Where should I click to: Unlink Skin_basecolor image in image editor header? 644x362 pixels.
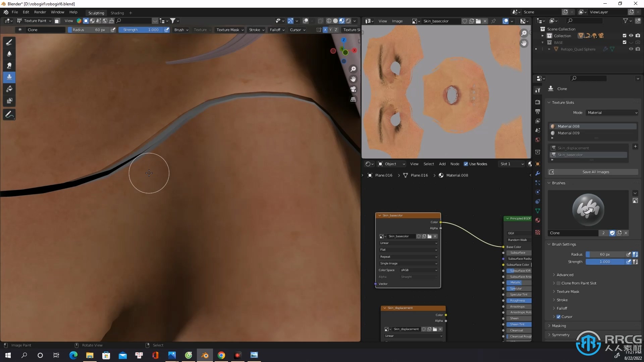coord(485,21)
